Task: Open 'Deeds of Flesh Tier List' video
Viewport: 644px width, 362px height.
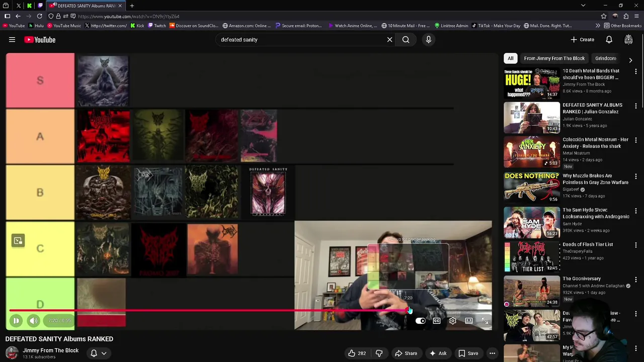Action: point(532,257)
